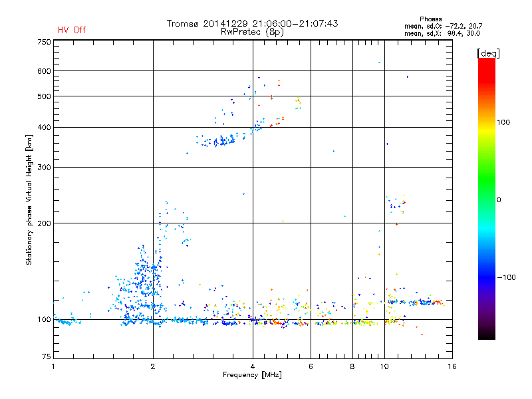Viewport: 532px width, 399px height.
Task: Click the 10 MHz x-axis tick label
Action: pyautogui.click(x=384, y=366)
